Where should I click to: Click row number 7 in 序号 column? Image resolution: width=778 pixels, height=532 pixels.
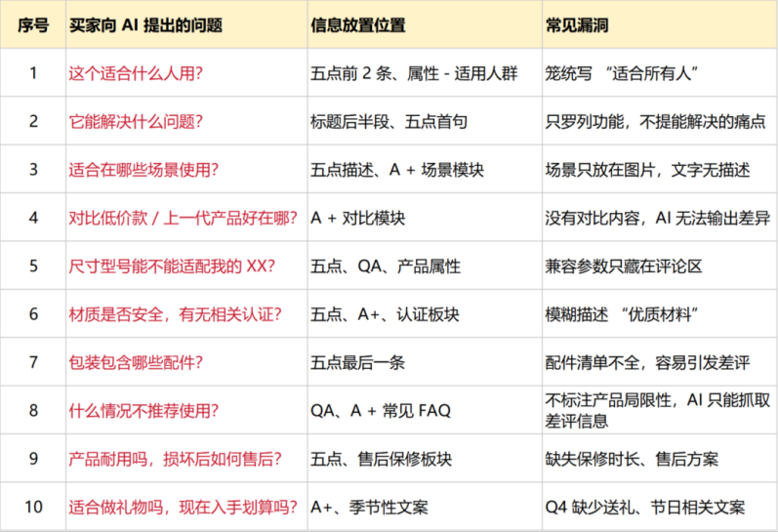33,362
